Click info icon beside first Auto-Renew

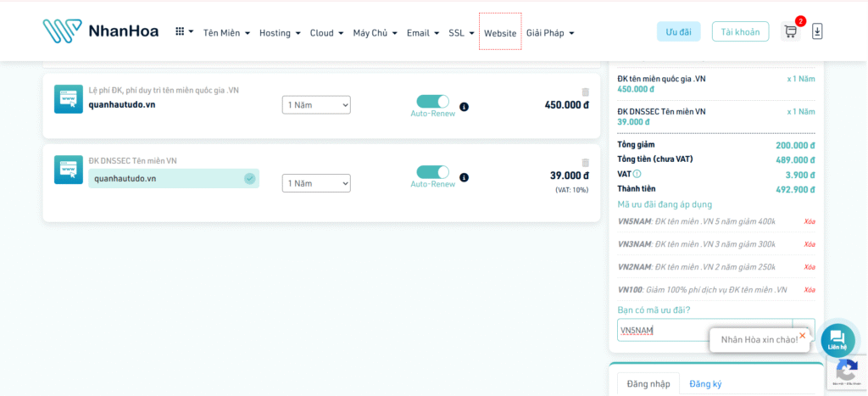coord(464,107)
